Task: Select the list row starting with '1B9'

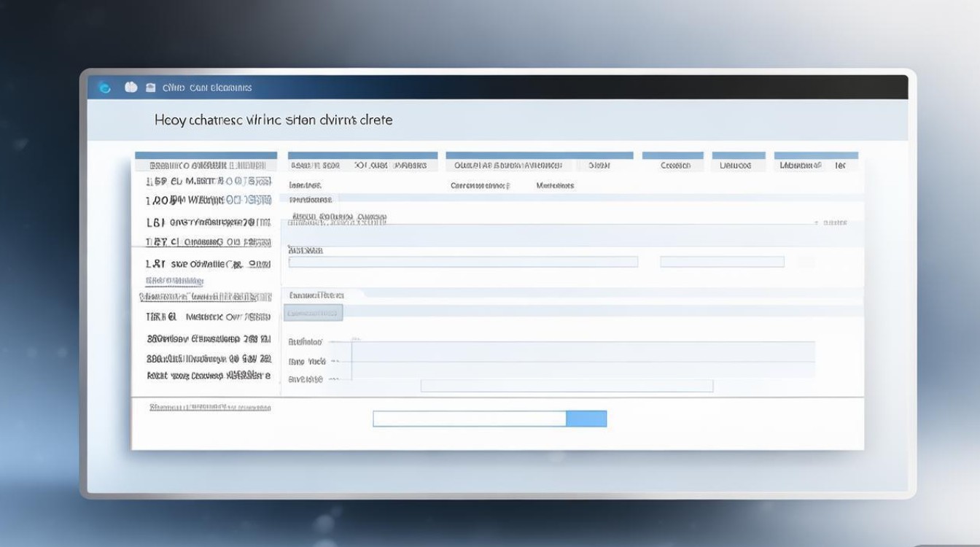Action: 209,181
